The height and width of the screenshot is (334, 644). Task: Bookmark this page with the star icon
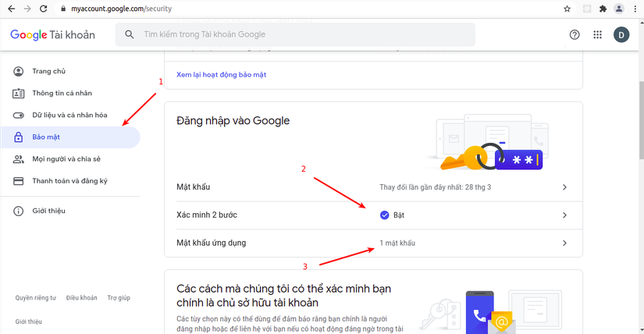(567, 9)
